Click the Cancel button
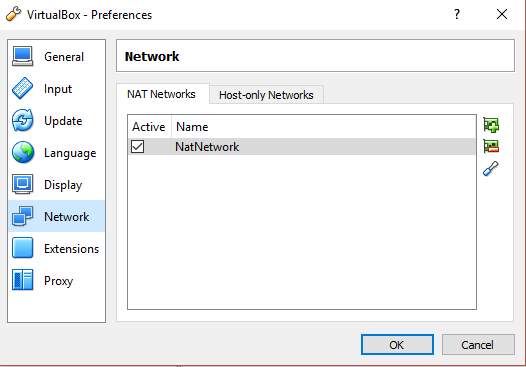Image resolution: width=526 pixels, height=367 pixels. [478, 345]
